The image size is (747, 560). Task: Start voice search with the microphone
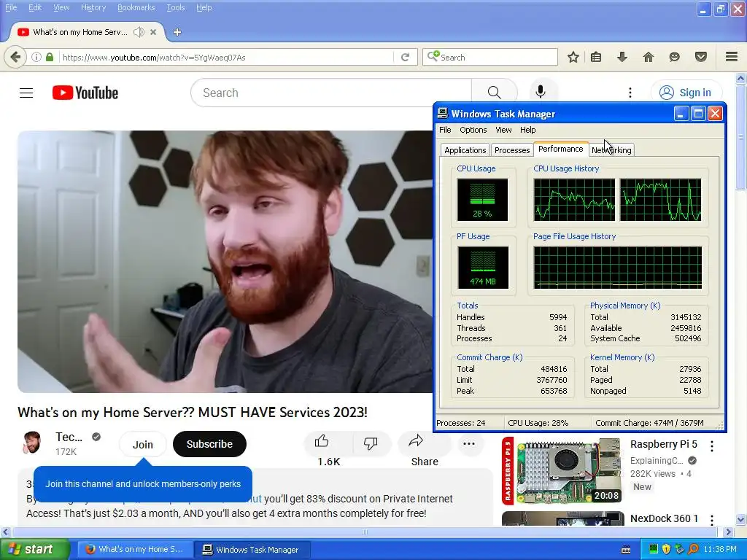(541, 92)
